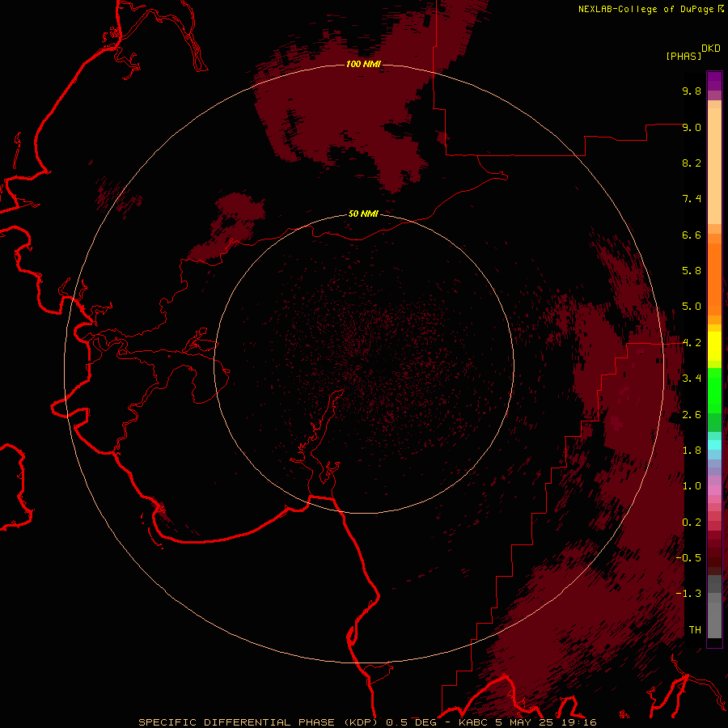The height and width of the screenshot is (728, 728).
Task: Click the 5.8 value on the color scale
Action: click(x=692, y=271)
